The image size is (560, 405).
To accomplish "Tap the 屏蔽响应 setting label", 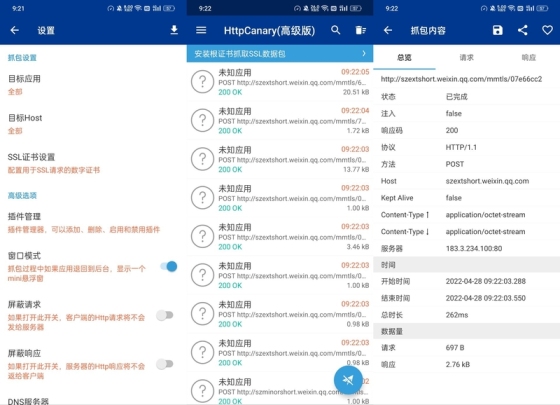I will (24, 353).
